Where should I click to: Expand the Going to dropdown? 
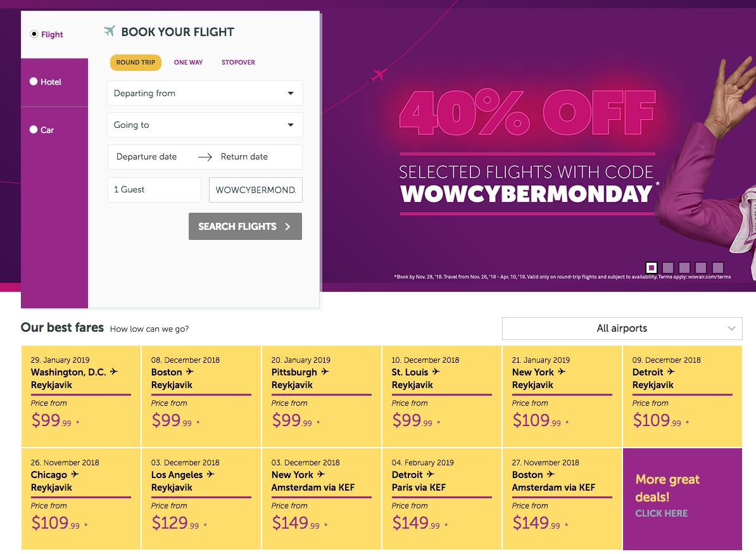(205, 125)
